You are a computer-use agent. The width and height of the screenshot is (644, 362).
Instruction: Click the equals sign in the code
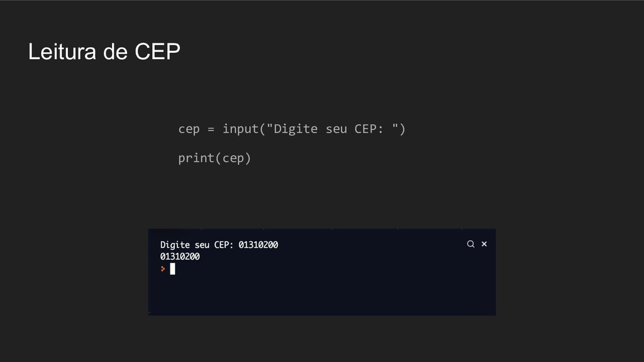[x=211, y=129]
